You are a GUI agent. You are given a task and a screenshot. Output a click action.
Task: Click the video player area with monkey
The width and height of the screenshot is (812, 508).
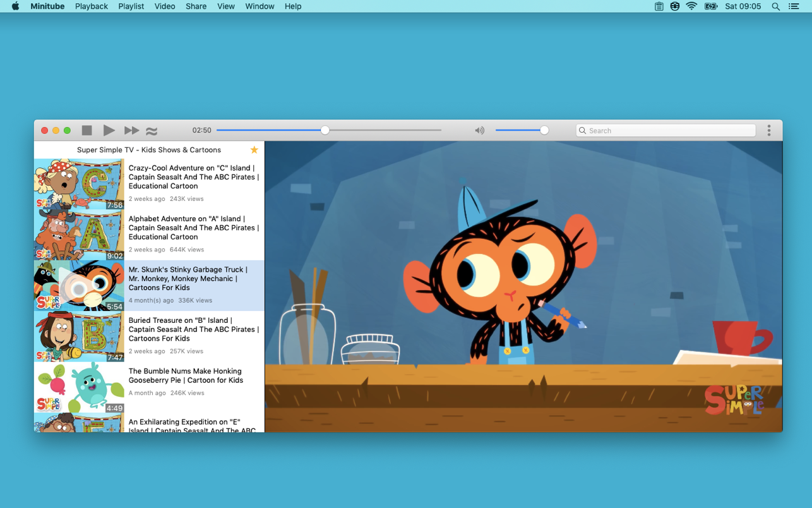pos(523,286)
